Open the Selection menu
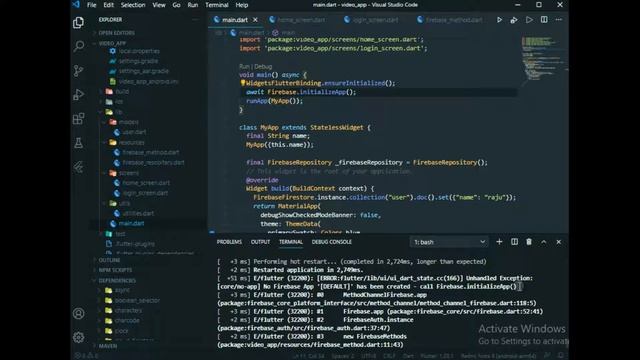 [133, 5]
